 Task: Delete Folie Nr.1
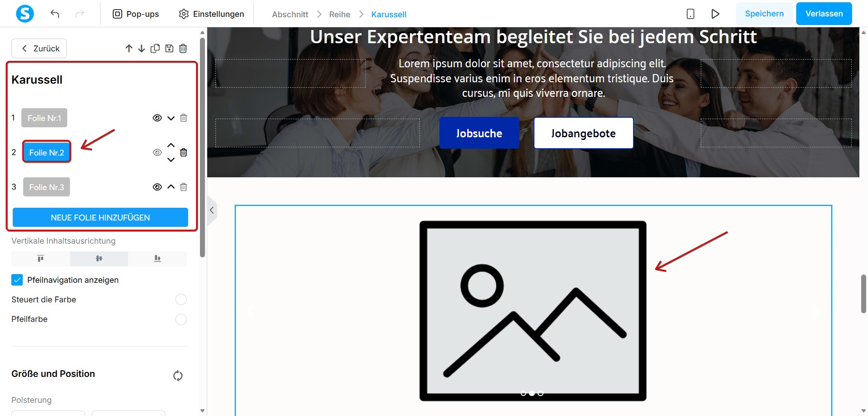click(184, 118)
